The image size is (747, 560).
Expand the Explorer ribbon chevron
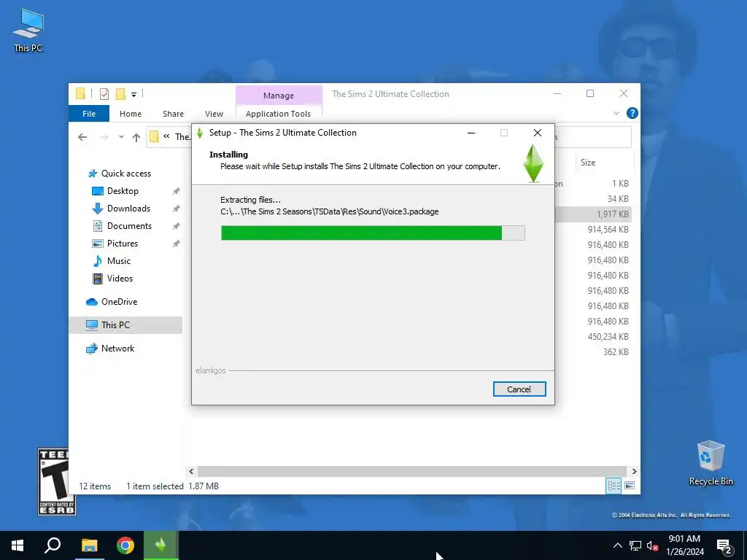pyautogui.click(x=616, y=113)
